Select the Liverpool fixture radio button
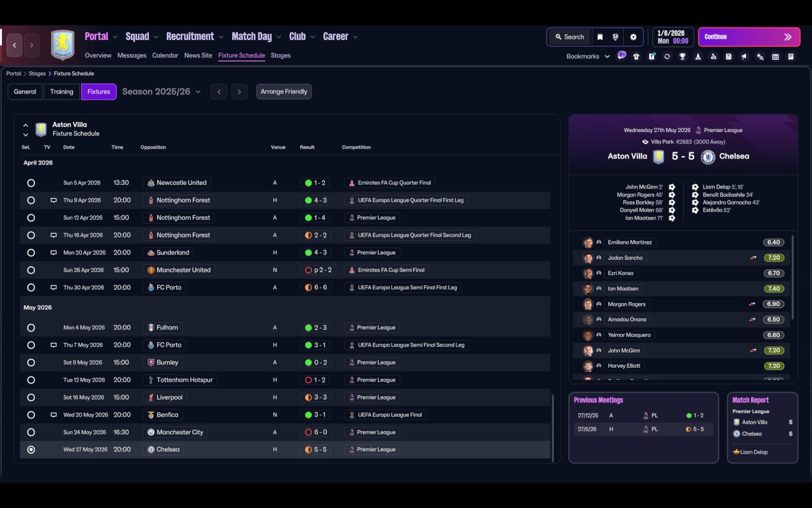This screenshot has width=812, height=508. click(31, 398)
